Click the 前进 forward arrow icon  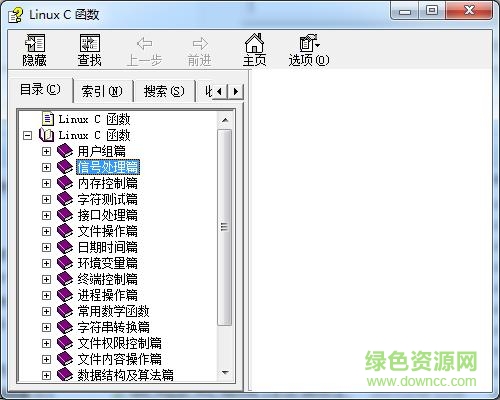coord(200,43)
